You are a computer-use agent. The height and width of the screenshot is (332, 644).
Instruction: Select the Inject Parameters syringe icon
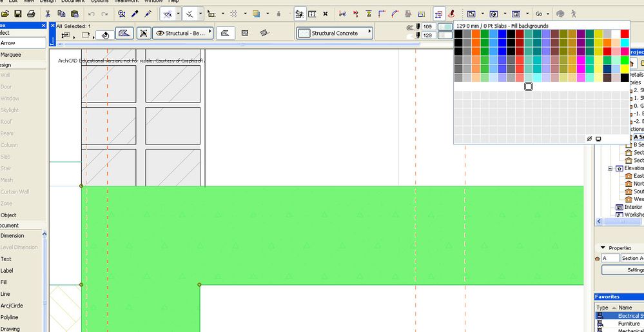click(x=148, y=14)
